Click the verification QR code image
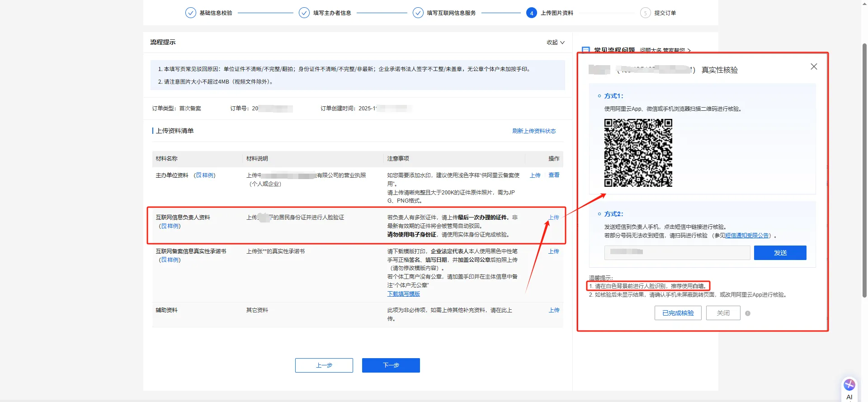868x402 pixels. point(638,153)
